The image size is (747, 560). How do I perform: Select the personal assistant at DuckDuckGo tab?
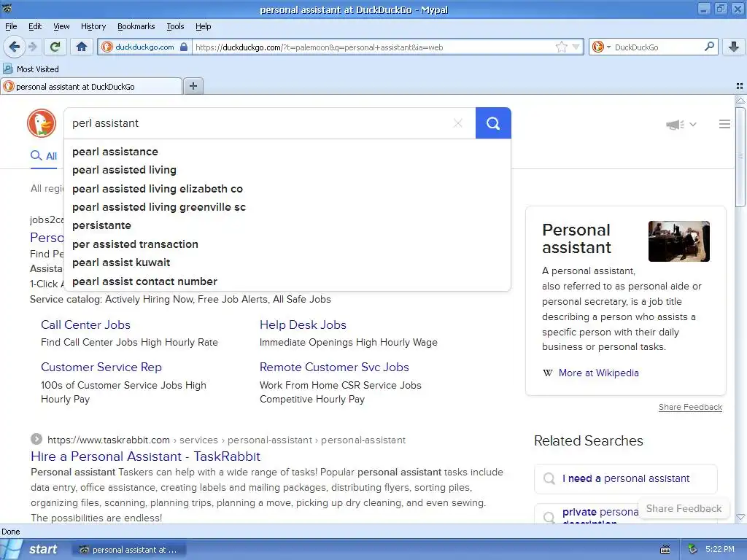91,86
